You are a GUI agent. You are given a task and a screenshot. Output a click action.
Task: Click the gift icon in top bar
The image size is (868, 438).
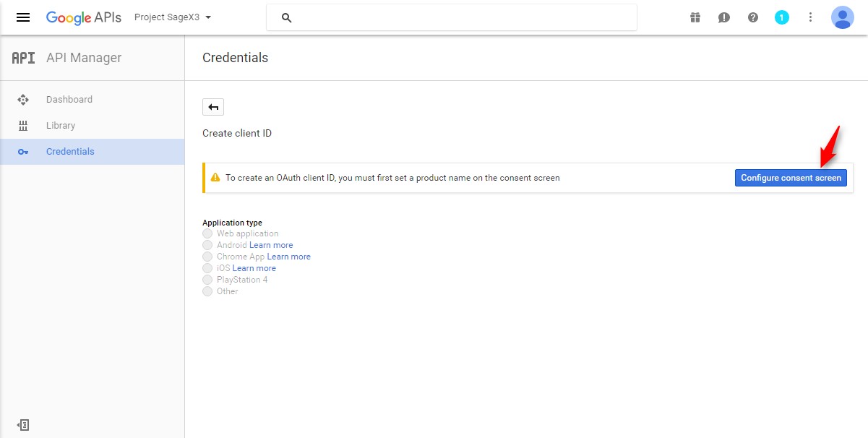pyautogui.click(x=695, y=17)
